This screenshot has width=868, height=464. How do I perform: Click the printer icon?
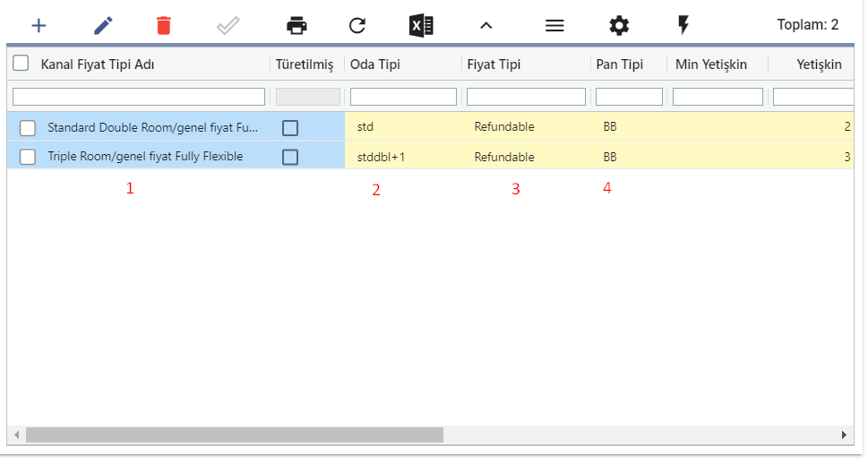(x=296, y=25)
